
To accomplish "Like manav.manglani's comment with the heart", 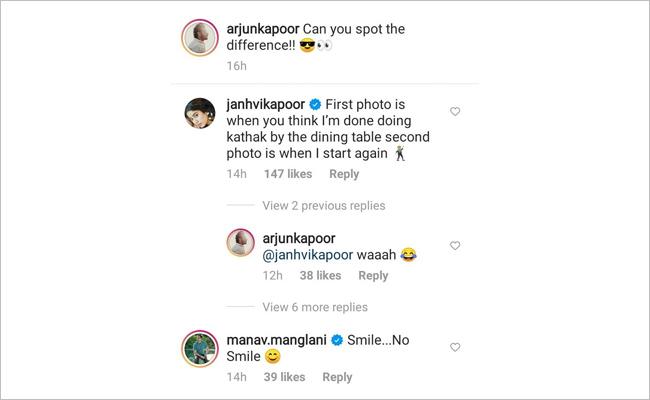I will tap(455, 347).
